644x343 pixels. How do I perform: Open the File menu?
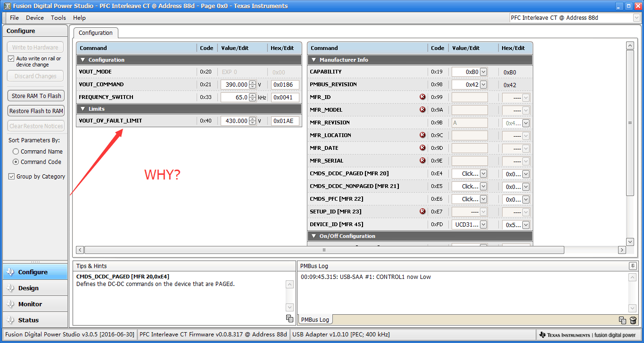point(14,17)
